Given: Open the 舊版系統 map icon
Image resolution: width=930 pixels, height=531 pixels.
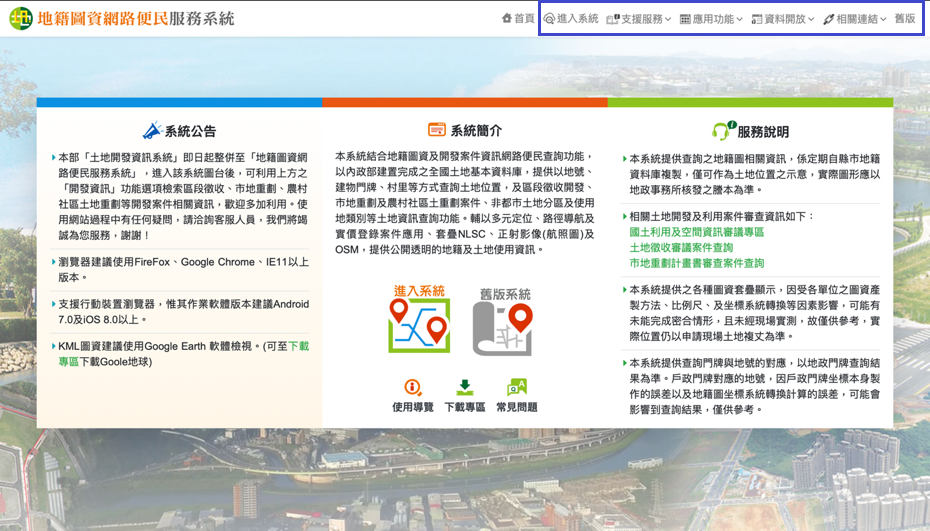Looking at the screenshot, I should click(505, 322).
